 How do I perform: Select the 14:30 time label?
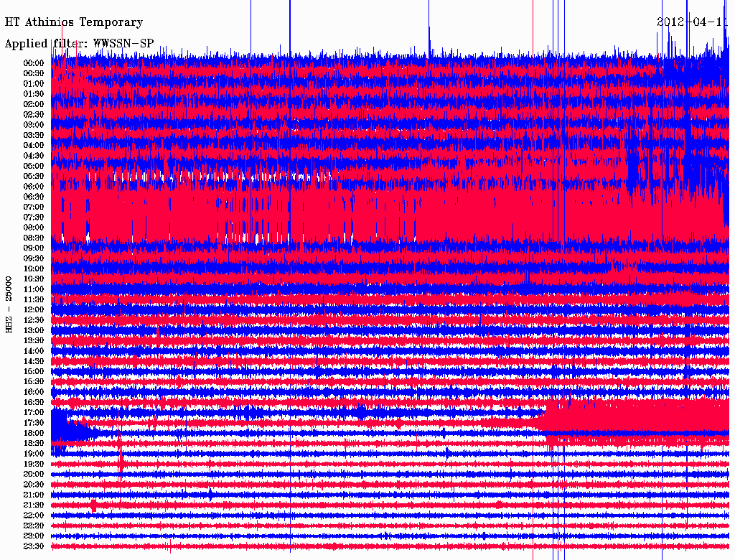pos(34,361)
